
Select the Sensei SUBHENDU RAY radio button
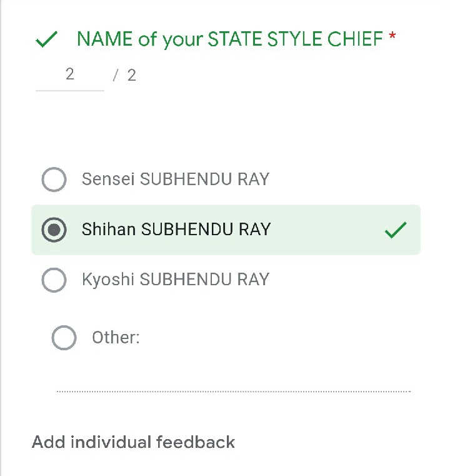54,180
